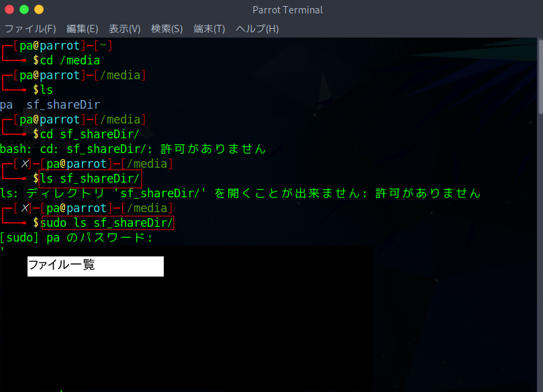Image resolution: width=543 pixels, height=392 pixels.
Task: Click the red close window button
Action: [9, 9]
